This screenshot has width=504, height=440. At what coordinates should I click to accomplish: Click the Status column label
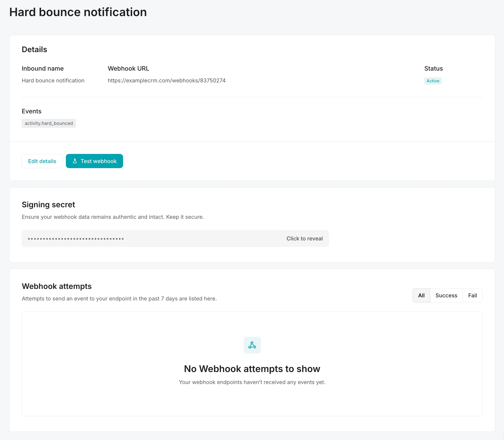tap(433, 68)
